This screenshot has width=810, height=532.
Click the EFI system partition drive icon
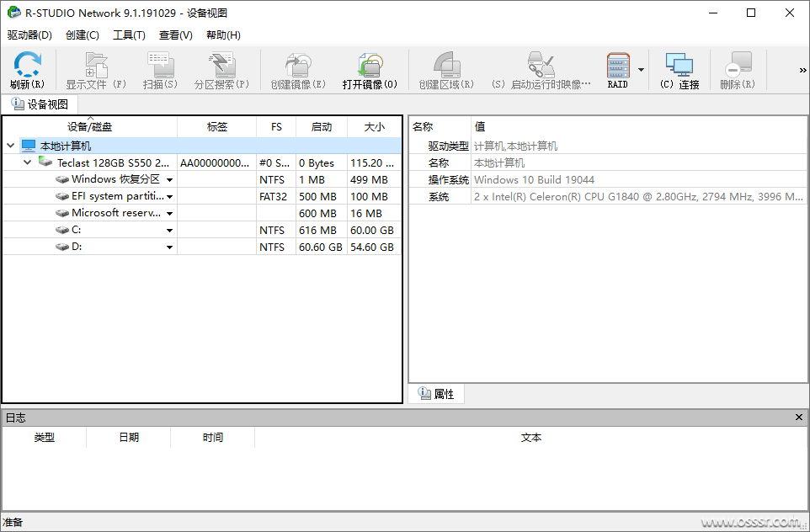[x=62, y=196]
